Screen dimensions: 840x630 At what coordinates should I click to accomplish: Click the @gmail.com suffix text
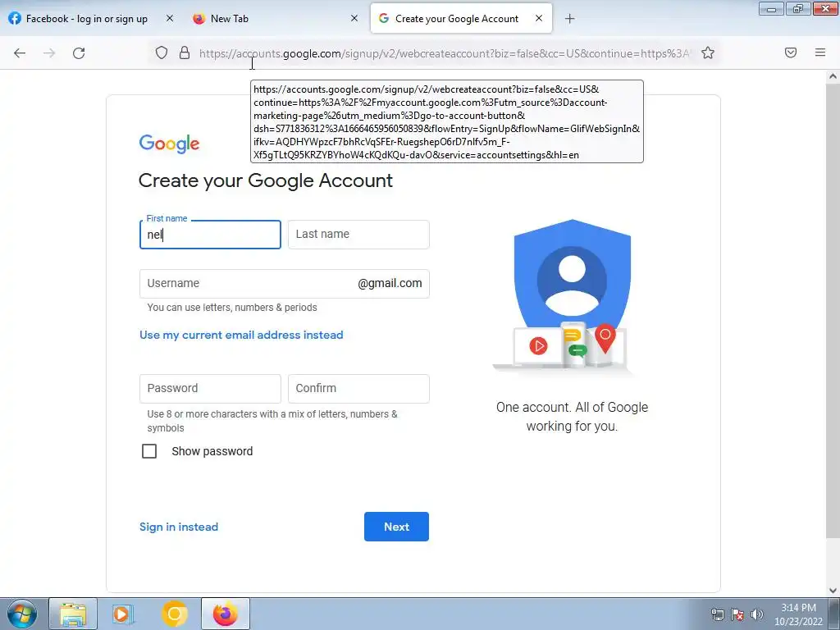point(390,283)
